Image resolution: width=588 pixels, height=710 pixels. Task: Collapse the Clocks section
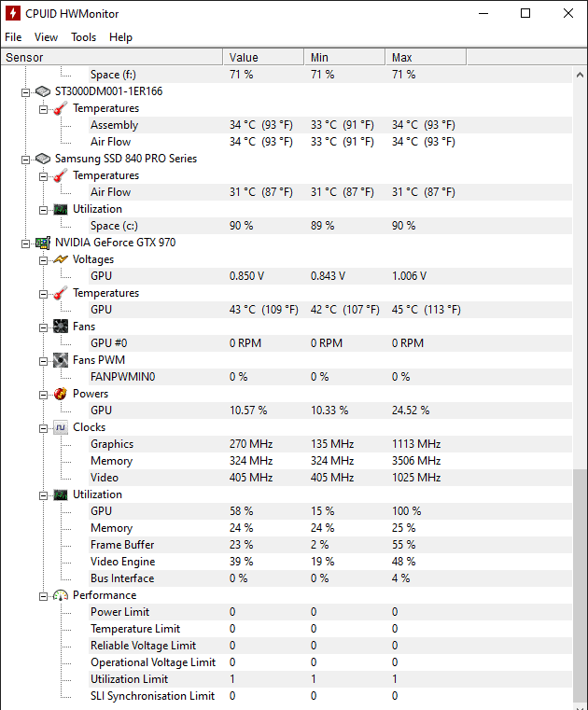click(43, 427)
